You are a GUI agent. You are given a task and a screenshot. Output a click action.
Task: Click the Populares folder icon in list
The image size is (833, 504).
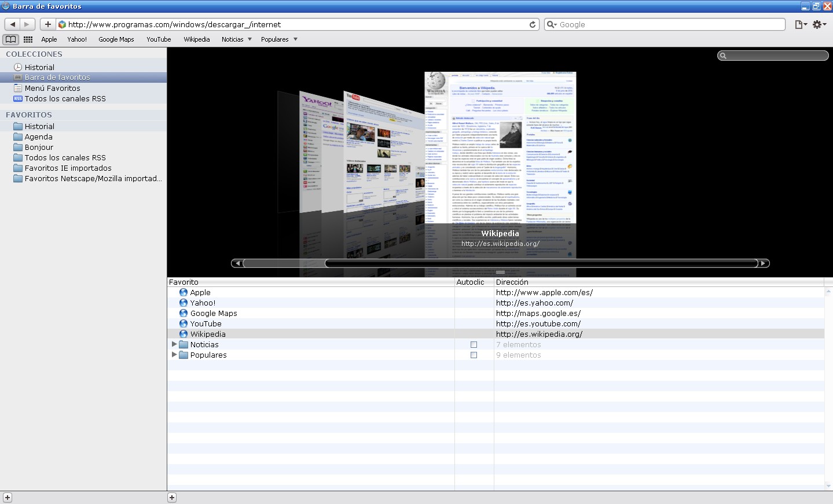(x=184, y=355)
